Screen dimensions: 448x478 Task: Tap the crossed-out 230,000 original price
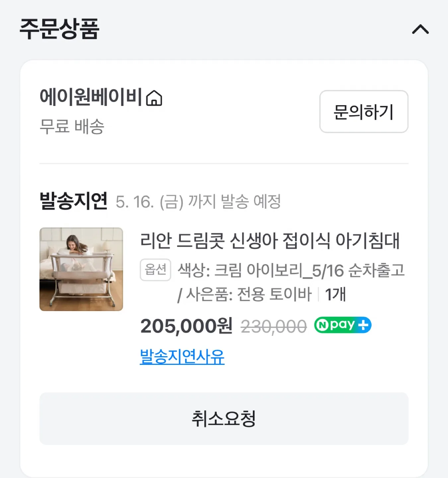(x=274, y=327)
